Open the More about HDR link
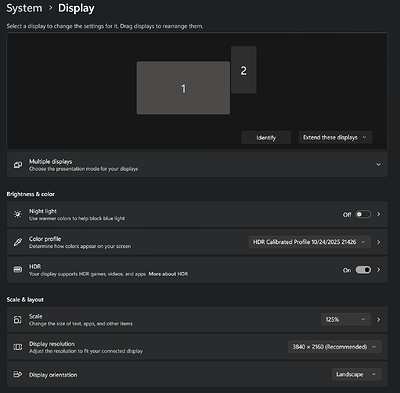Image resolution: width=400 pixels, height=393 pixels. click(x=168, y=274)
